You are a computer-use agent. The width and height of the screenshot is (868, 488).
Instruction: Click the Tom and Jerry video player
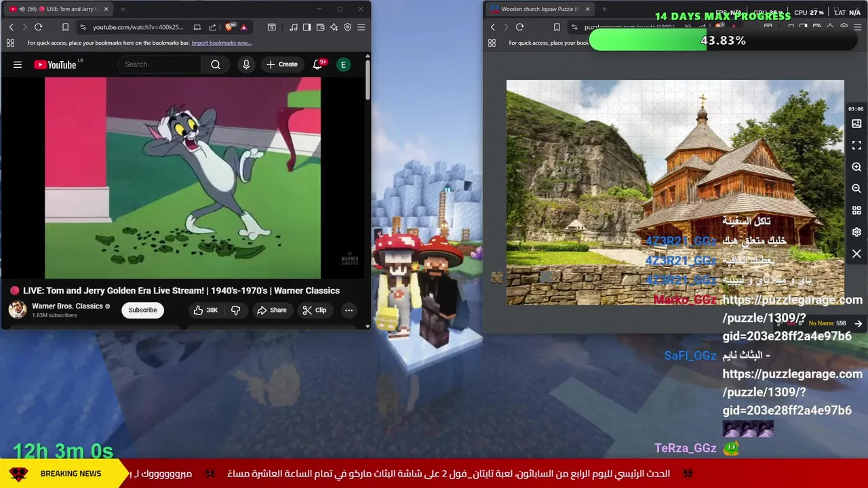[x=183, y=178]
